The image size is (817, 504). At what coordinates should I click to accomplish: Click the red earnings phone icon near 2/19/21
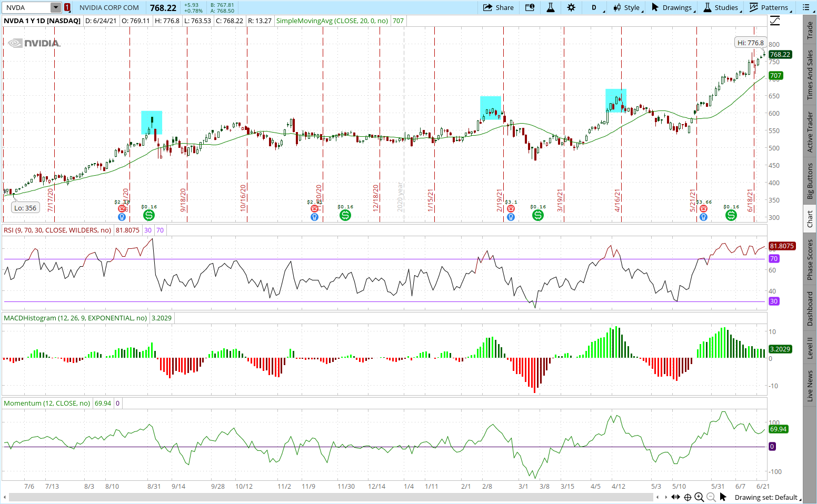click(510, 209)
